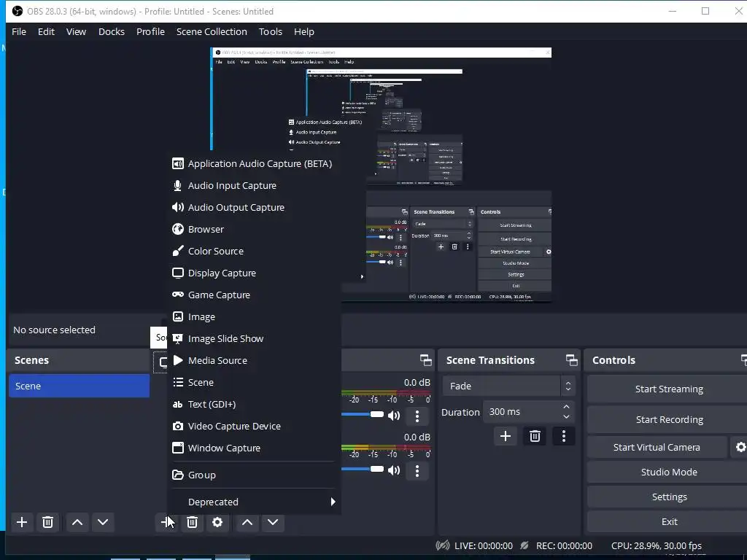The height and width of the screenshot is (560, 747).
Task: Open the Tools menu
Action: [x=271, y=32]
